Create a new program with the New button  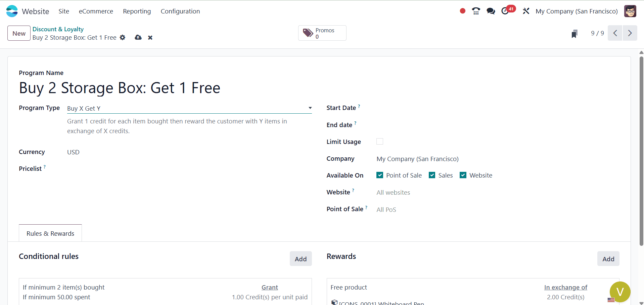18,33
